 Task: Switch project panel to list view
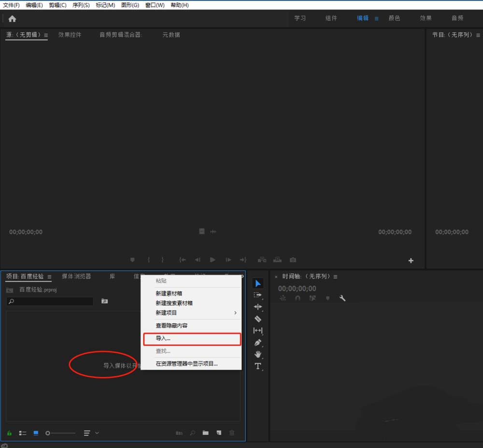point(23,433)
